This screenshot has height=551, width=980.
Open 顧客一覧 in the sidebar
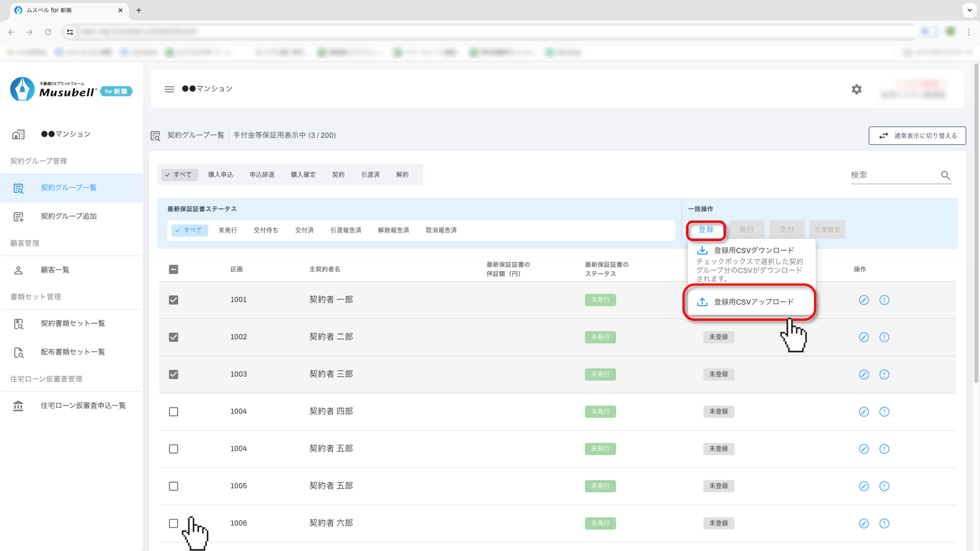point(55,270)
